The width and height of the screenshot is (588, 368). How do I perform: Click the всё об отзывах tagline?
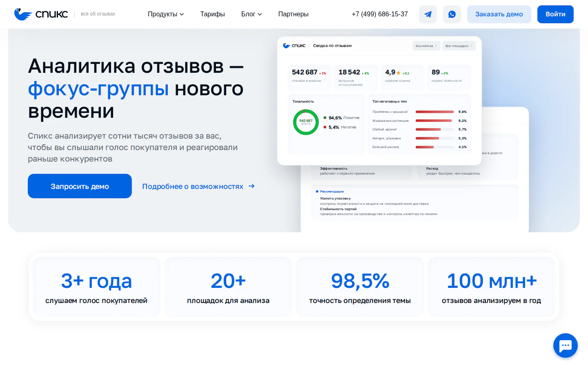98,14
